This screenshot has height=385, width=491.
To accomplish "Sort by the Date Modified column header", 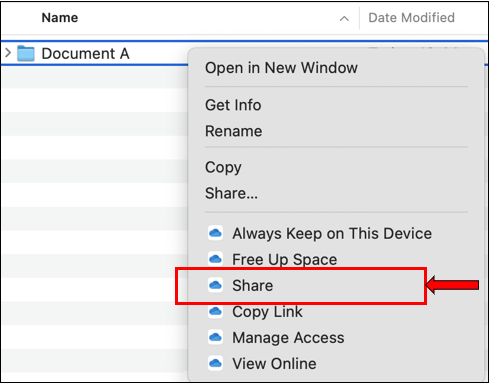I will coord(411,18).
